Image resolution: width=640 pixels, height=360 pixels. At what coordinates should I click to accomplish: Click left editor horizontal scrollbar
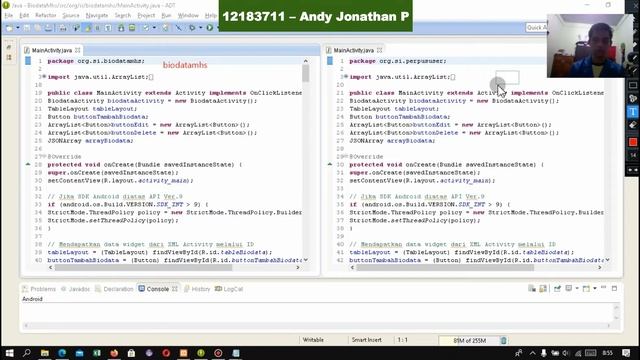[143, 267]
